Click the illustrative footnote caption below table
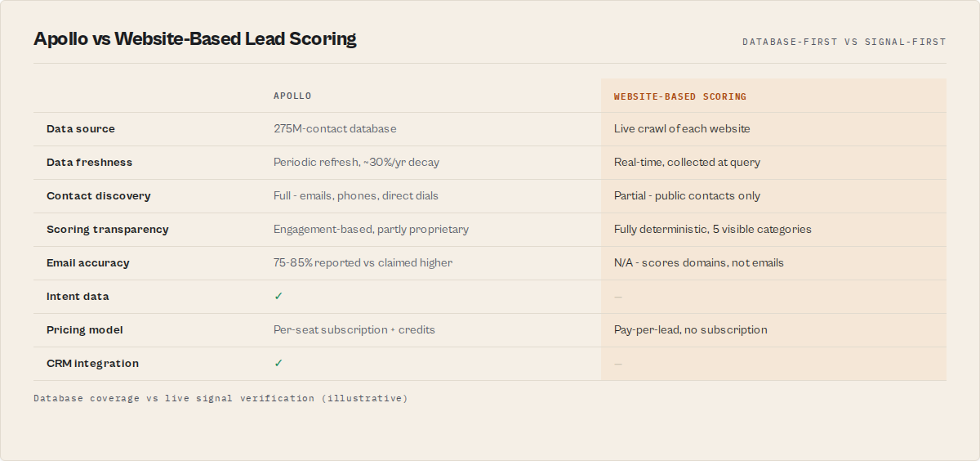980x461 pixels. click(x=220, y=398)
